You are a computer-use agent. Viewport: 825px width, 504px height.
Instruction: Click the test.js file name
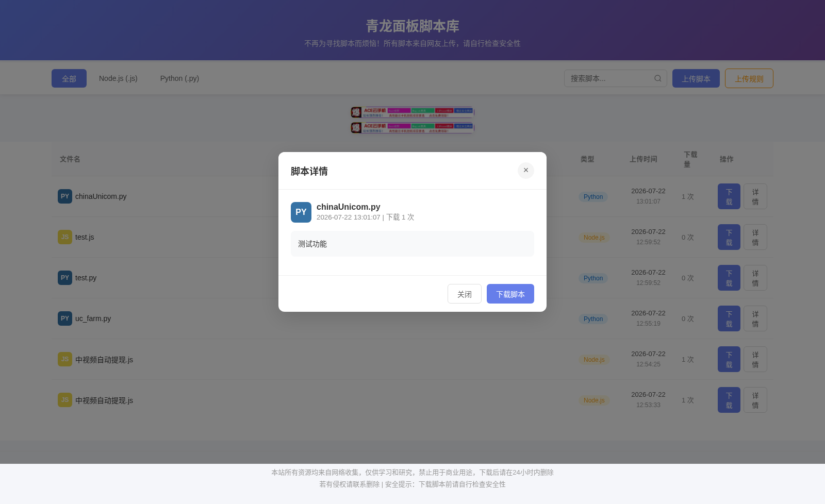[85, 237]
